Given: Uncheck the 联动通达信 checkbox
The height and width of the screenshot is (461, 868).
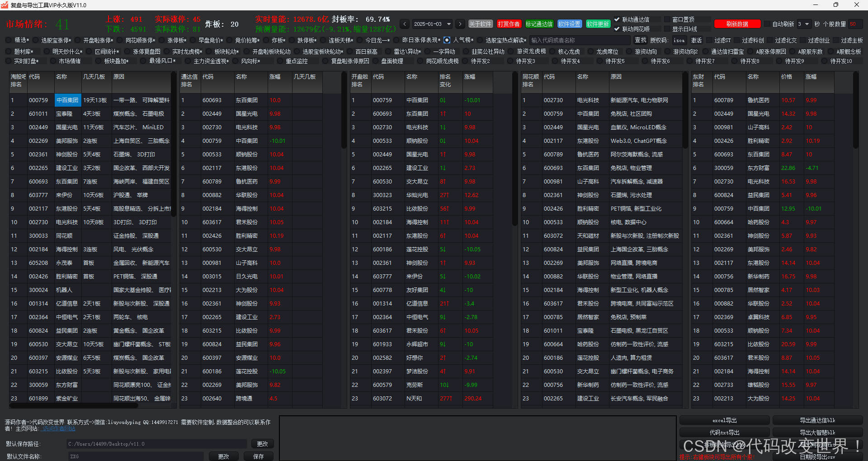Looking at the screenshot, I should click(x=617, y=19).
